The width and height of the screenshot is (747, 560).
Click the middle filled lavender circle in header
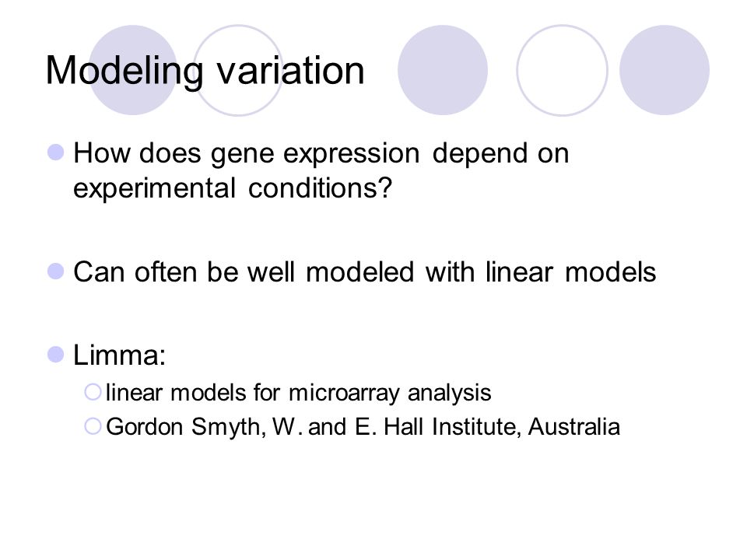click(x=443, y=70)
